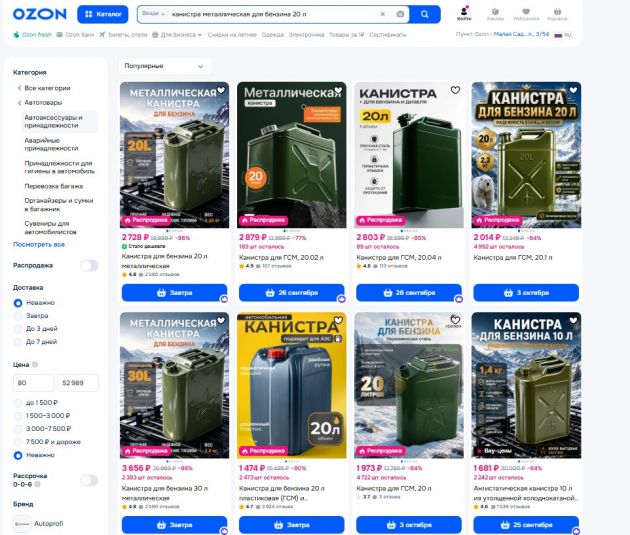Click the blue magnifier search button
The width and height of the screenshot is (630, 535).
point(425,14)
